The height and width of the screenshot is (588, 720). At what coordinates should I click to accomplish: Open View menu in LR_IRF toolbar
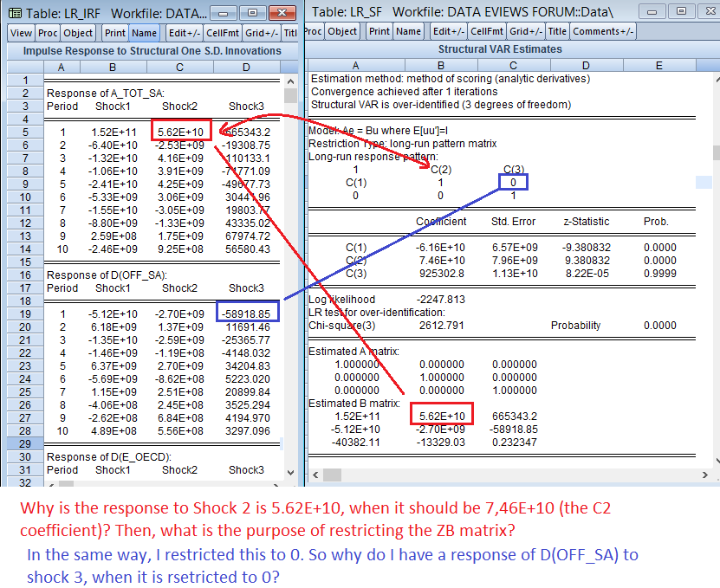coord(22,32)
